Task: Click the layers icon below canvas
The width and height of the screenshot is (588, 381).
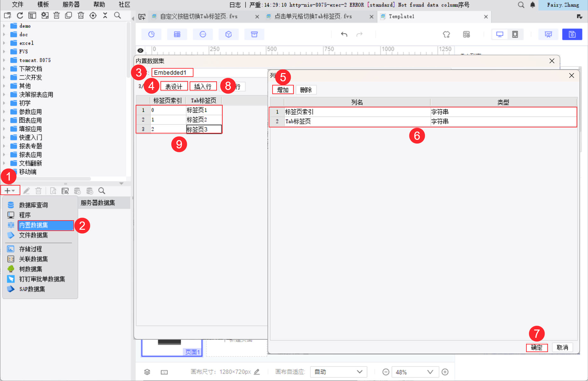Action: [147, 372]
